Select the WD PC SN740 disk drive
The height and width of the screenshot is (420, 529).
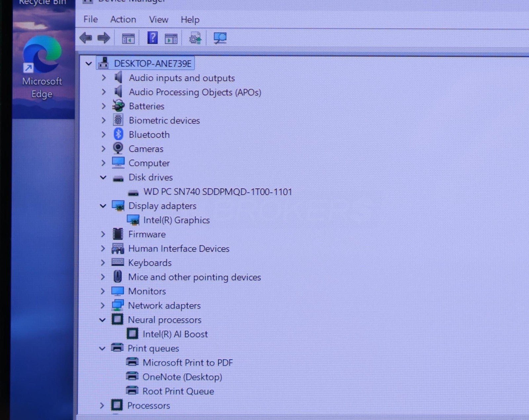tap(217, 192)
